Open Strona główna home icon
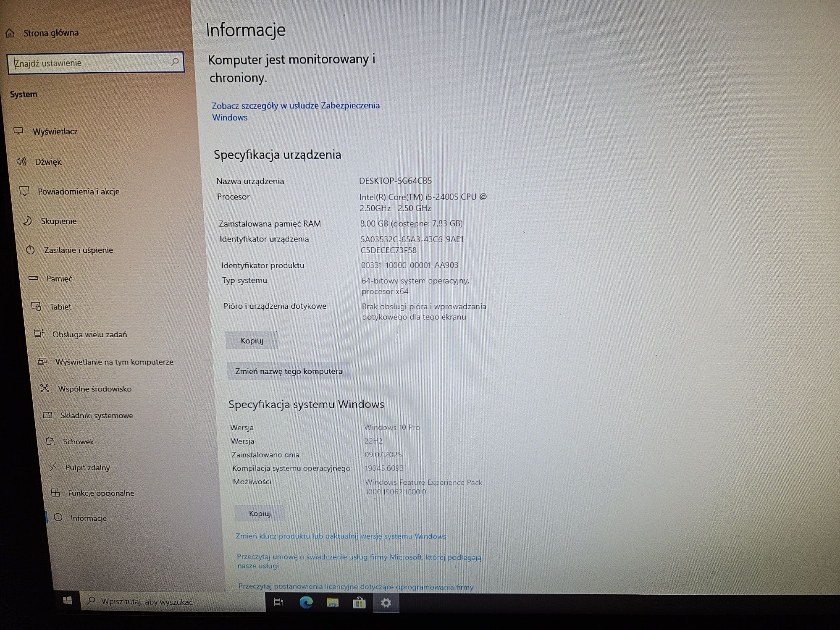 pos(10,33)
